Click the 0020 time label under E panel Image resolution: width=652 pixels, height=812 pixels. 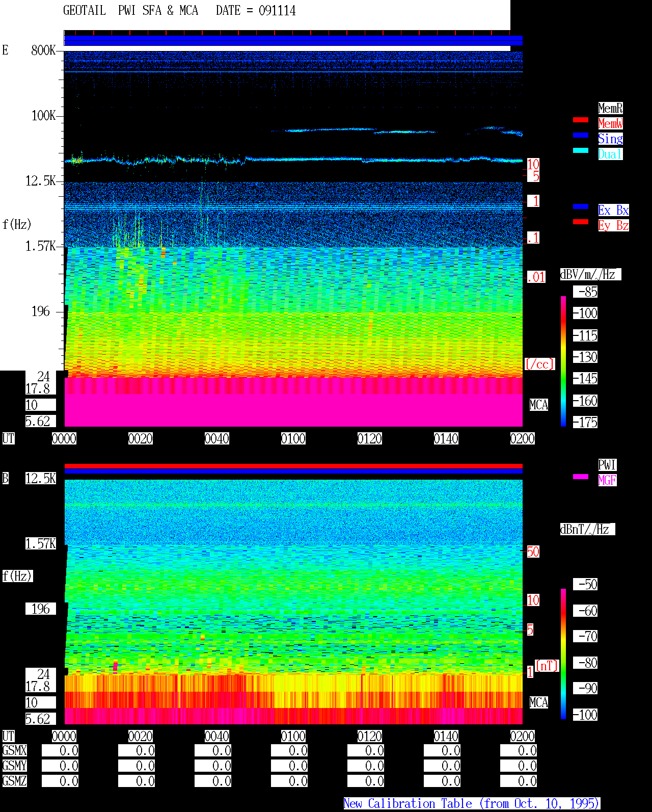point(141,439)
